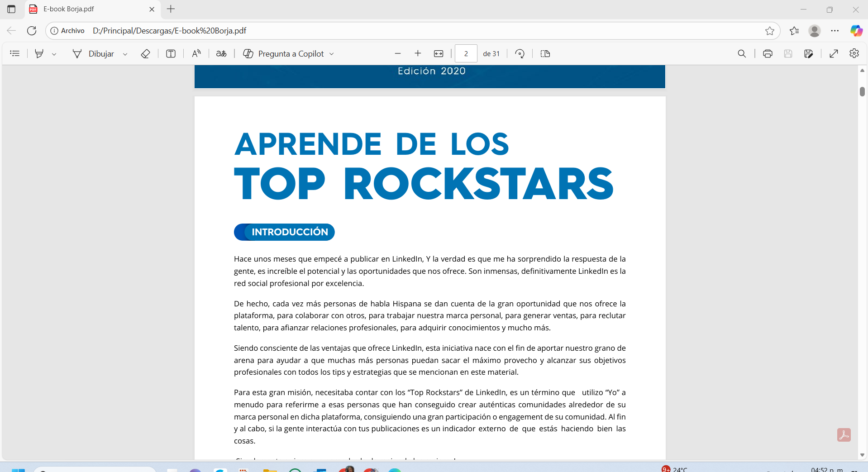The width and height of the screenshot is (868, 472).
Task: Rotate the PDF page
Action: [520, 54]
